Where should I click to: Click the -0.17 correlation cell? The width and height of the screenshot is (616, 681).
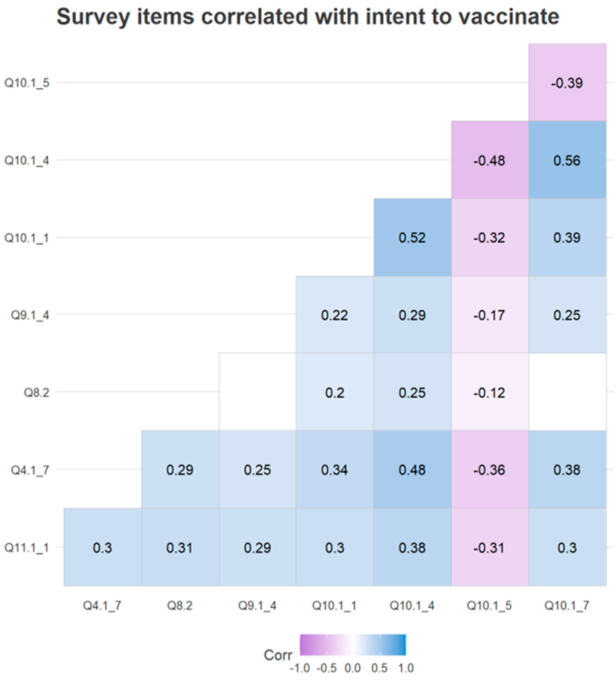tap(489, 315)
